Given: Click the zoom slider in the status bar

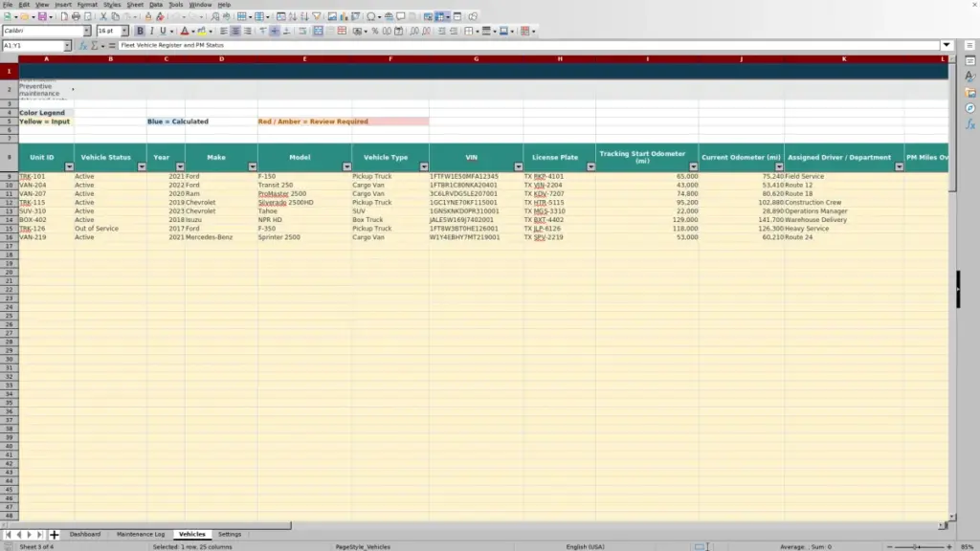Looking at the screenshot, I should click(x=919, y=546).
